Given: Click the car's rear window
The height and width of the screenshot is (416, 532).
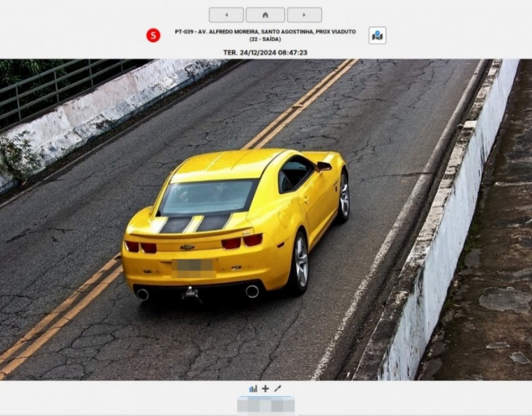Looking at the screenshot, I should [x=208, y=198].
